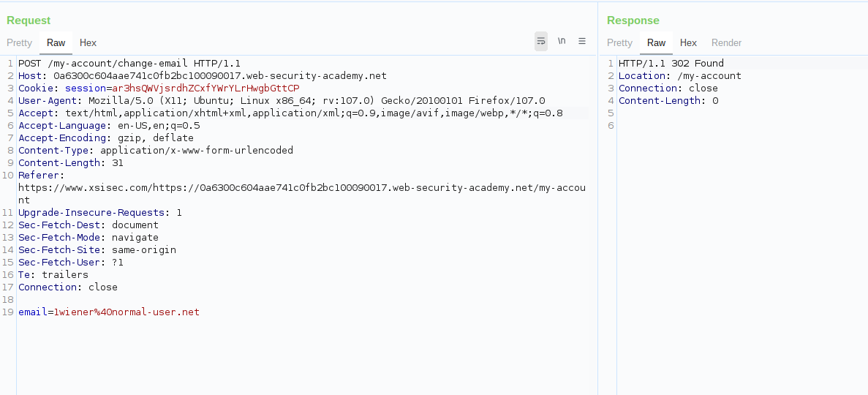Click the Upgrade-Insecure-Requests header line
This screenshot has width=868, height=395.
[x=100, y=213]
